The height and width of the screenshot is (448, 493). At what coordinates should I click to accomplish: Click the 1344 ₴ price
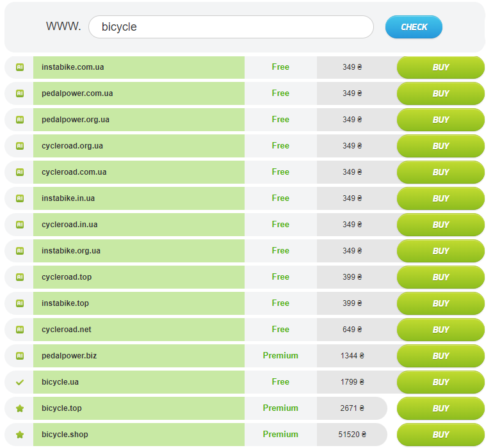pos(352,356)
